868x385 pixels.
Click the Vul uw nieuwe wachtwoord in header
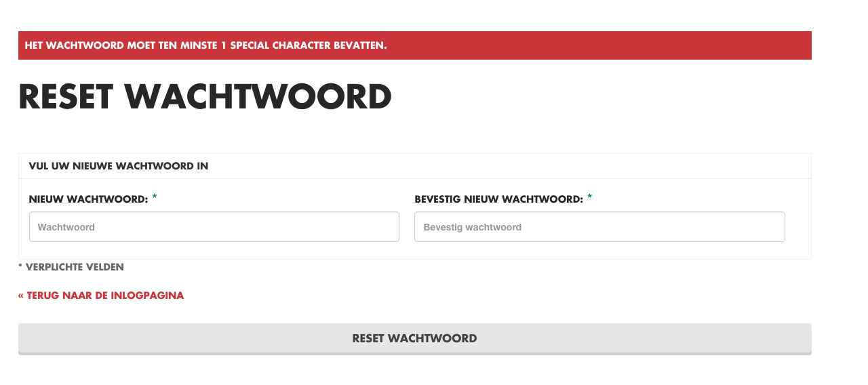(x=119, y=166)
